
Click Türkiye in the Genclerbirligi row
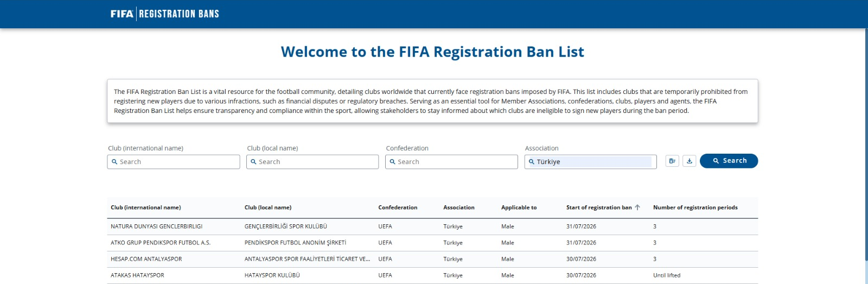pos(453,226)
